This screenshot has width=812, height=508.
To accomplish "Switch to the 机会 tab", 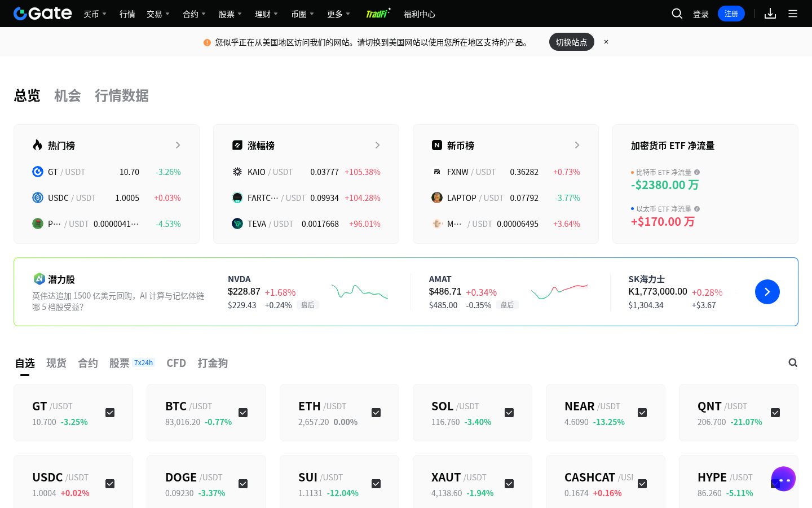I will point(68,96).
